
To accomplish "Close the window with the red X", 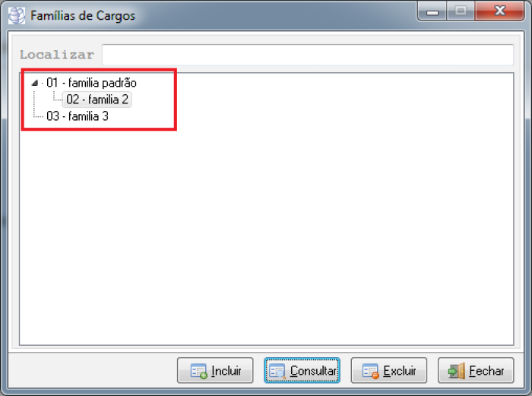I will tap(500, 11).
